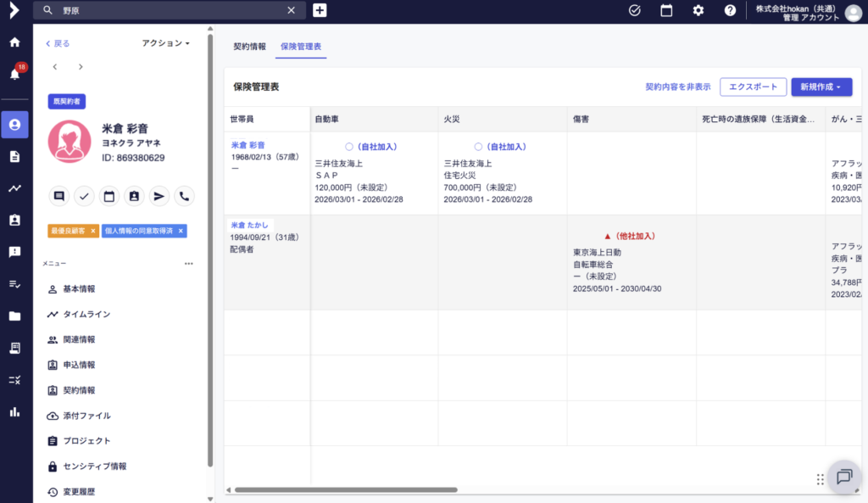
Task: Click the plus add button near search
Action: pos(320,10)
